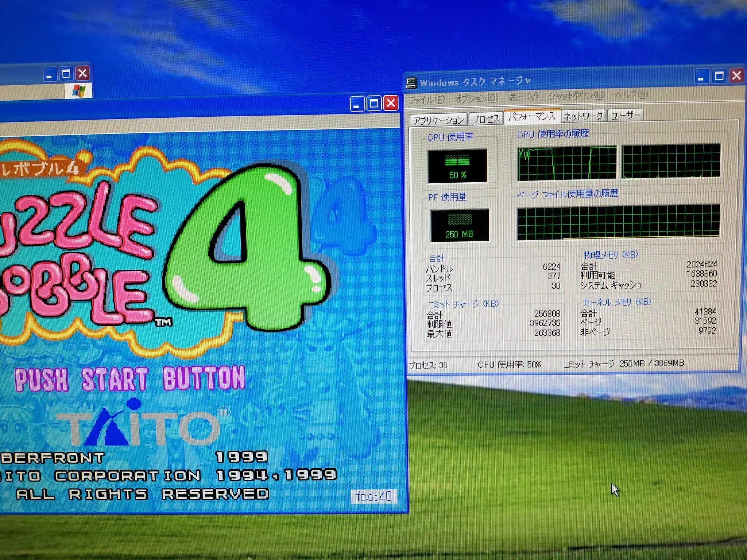Click the スレッド value 377
Viewport: 747px width, 560px height.
click(554, 276)
